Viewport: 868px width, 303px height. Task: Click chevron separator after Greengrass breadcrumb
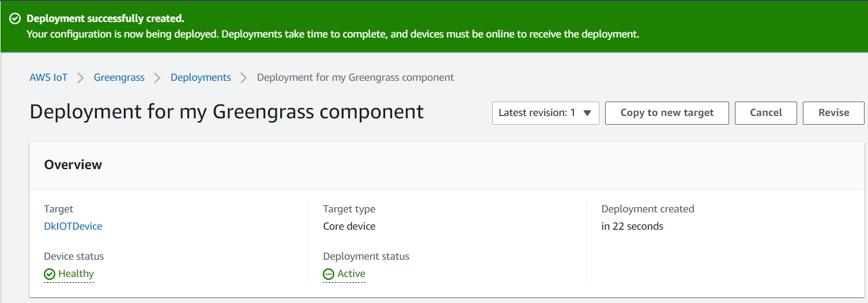tap(157, 78)
